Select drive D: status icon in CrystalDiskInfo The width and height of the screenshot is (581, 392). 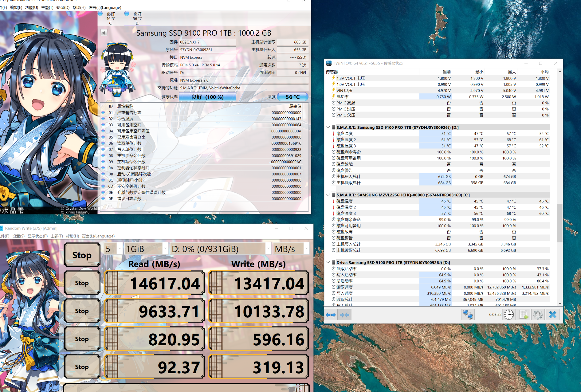click(127, 14)
